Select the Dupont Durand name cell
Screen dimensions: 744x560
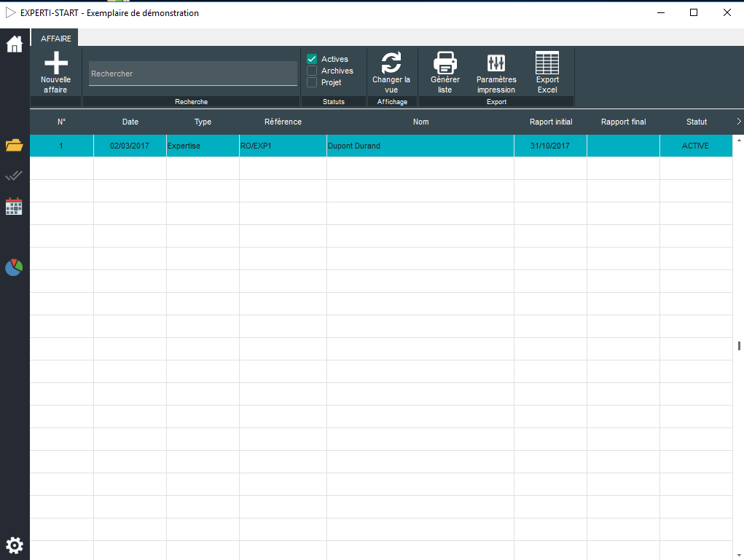pos(420,146)
